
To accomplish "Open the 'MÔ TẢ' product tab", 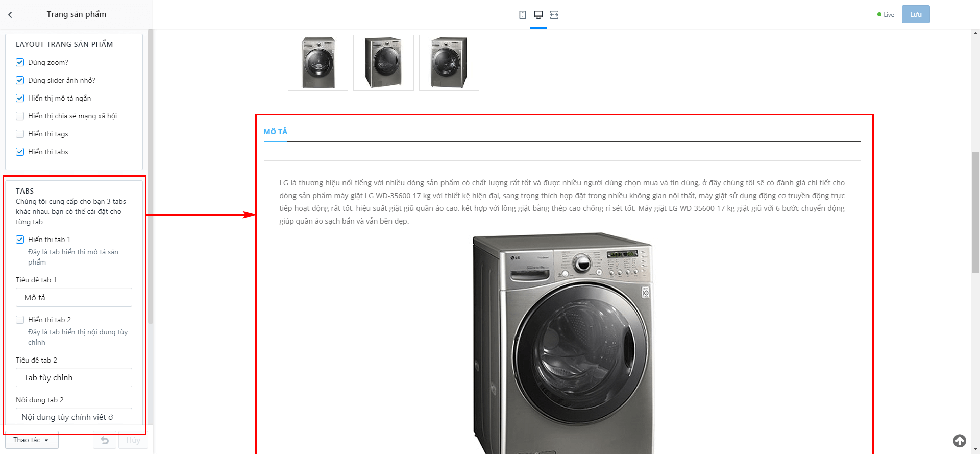I will (x=276, y=132).
